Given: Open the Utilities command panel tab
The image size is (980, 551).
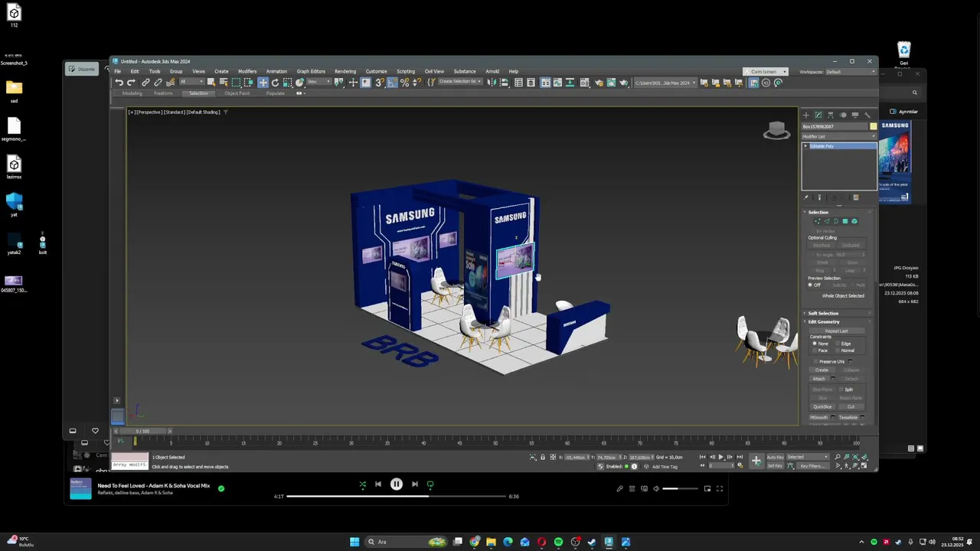Looking at the screenshot, I should click(x=867, y=115).
